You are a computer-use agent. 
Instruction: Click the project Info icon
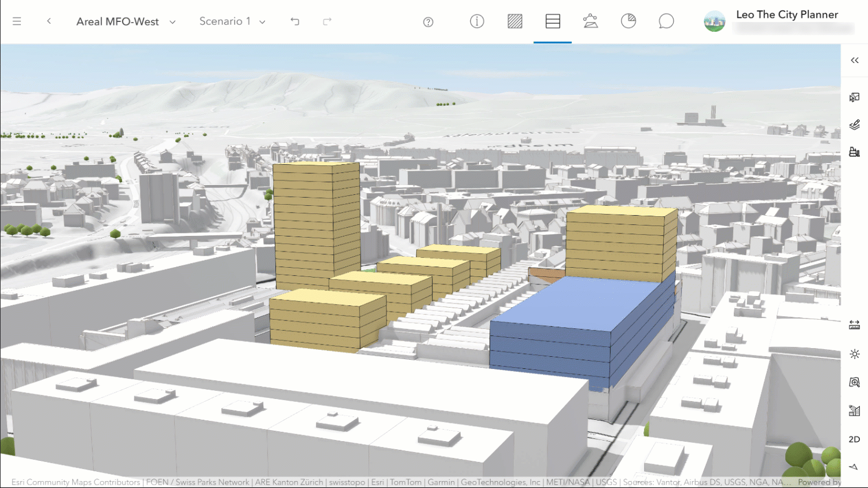pos(477,21)
